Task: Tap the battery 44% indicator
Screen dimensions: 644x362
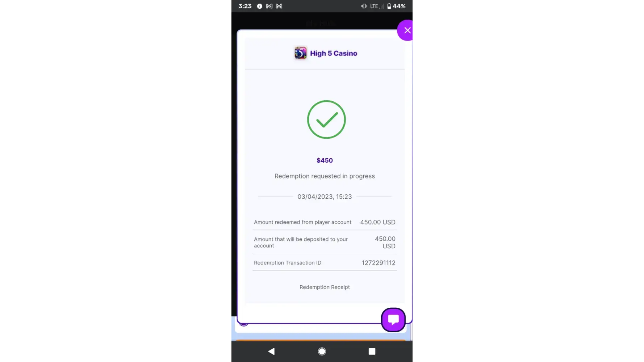Action: 396,6
